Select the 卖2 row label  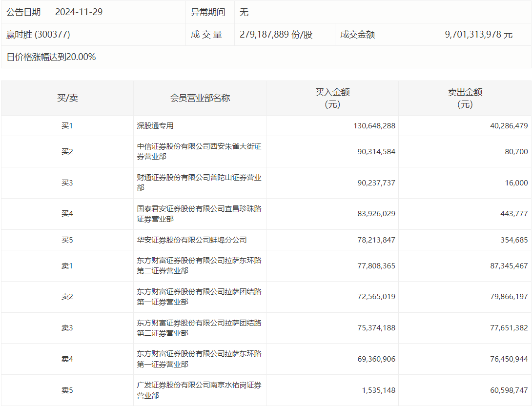(x=67, y=297)
